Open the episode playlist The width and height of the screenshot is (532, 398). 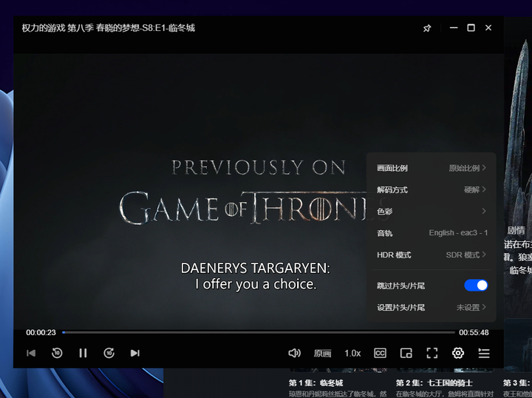point(484,354)
